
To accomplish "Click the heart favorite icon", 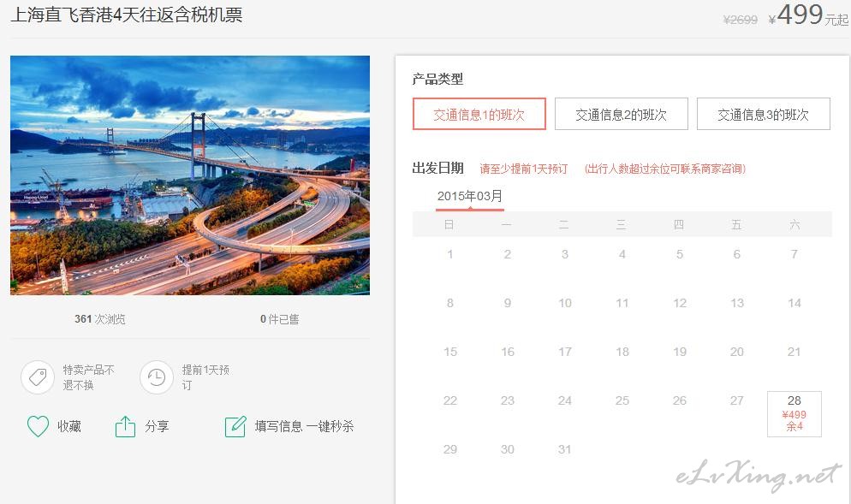I will (x=38, y=426).
